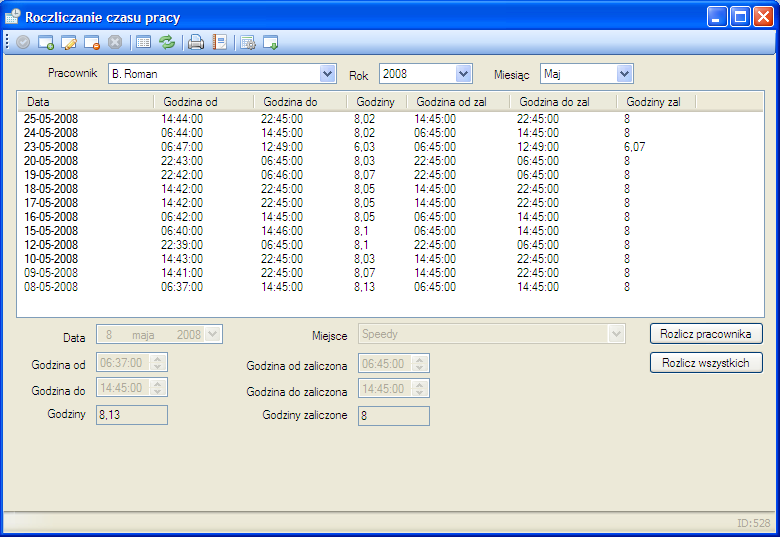This screenshot has width=780, height=537.
Task: Sort by the Data column header
Action: click(86, 102)
